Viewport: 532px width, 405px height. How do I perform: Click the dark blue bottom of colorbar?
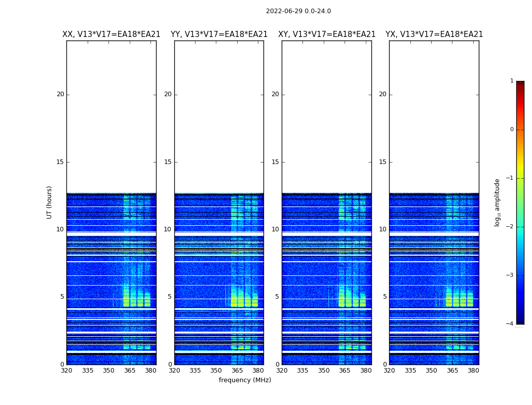coord(520,320)
